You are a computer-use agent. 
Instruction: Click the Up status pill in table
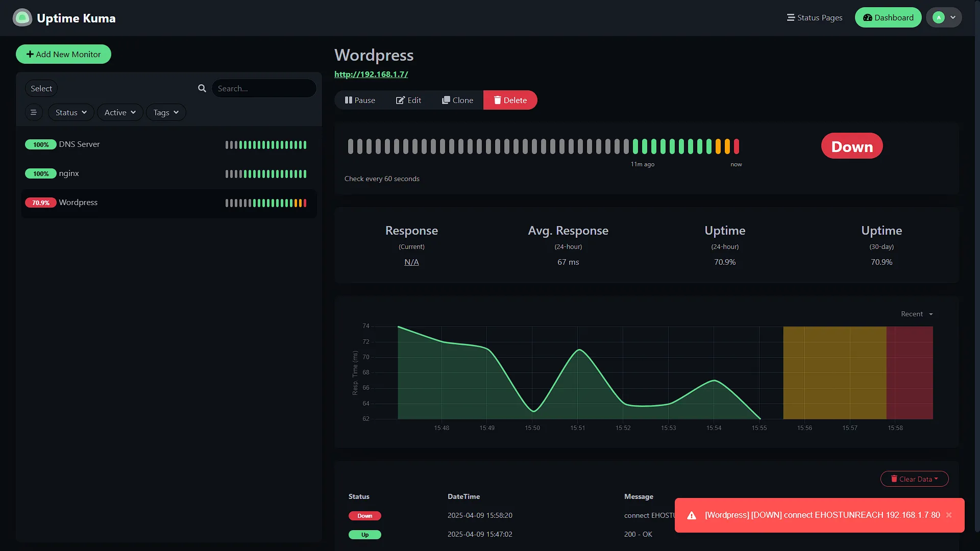click(364, 535)
